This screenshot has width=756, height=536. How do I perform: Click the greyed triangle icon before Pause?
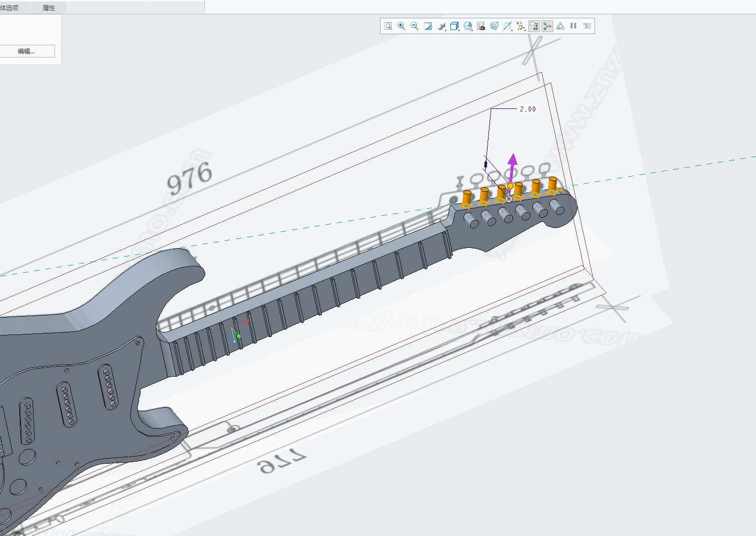(x=560, y=26)
